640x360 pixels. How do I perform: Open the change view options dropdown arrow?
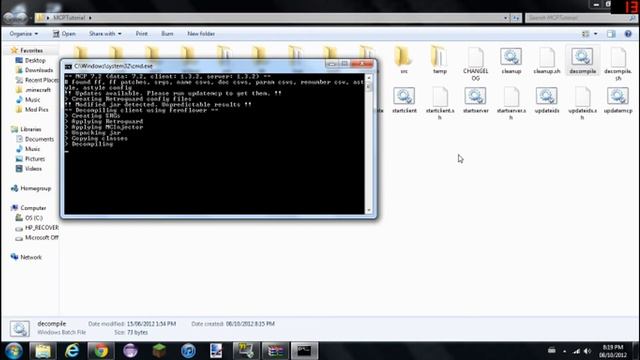tap(596, 34)
